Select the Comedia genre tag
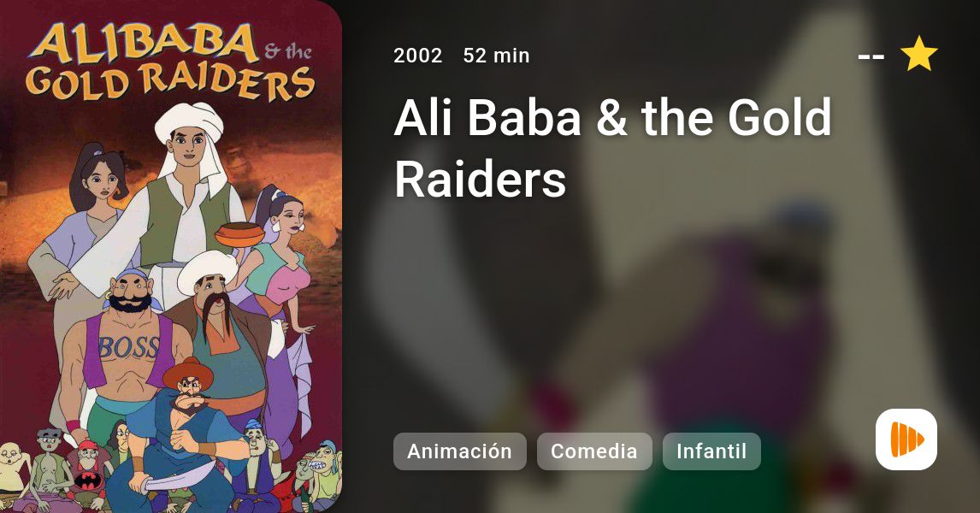 point(594,451)
